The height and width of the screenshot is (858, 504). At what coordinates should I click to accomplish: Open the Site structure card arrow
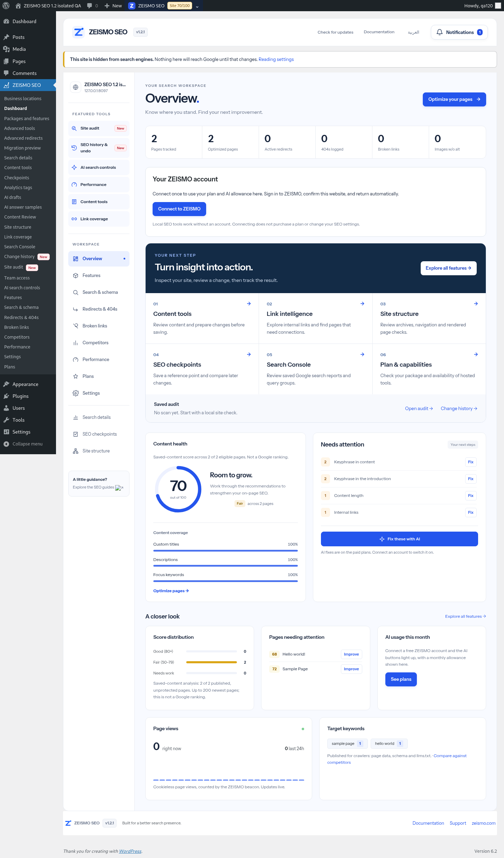click(476, 304)
